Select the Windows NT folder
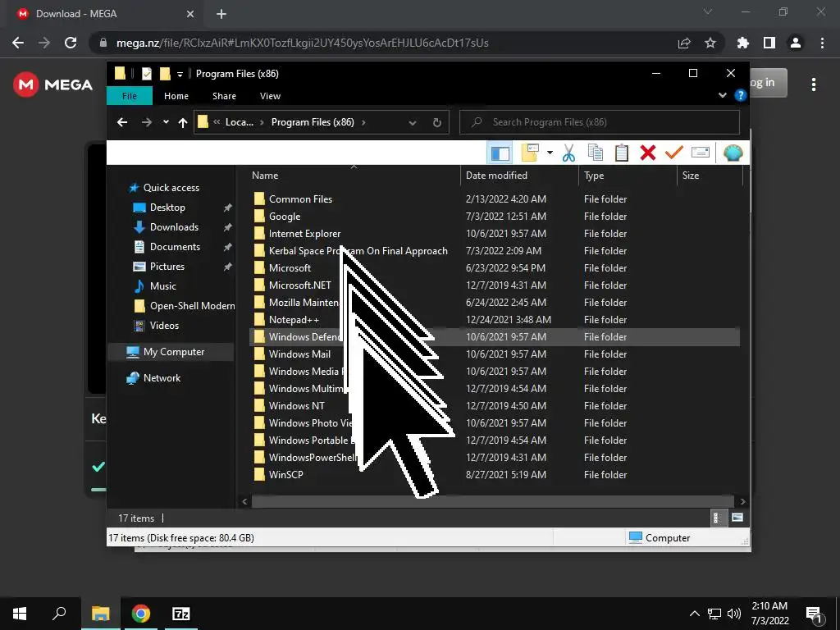Viewport: 840px width, 630px height. [x=296, y=405]
